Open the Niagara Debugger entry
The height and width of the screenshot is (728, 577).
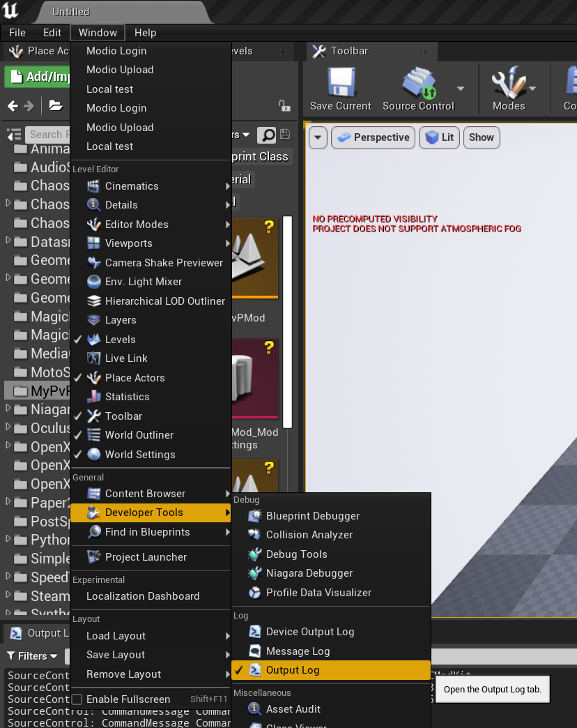click(309, 573)
